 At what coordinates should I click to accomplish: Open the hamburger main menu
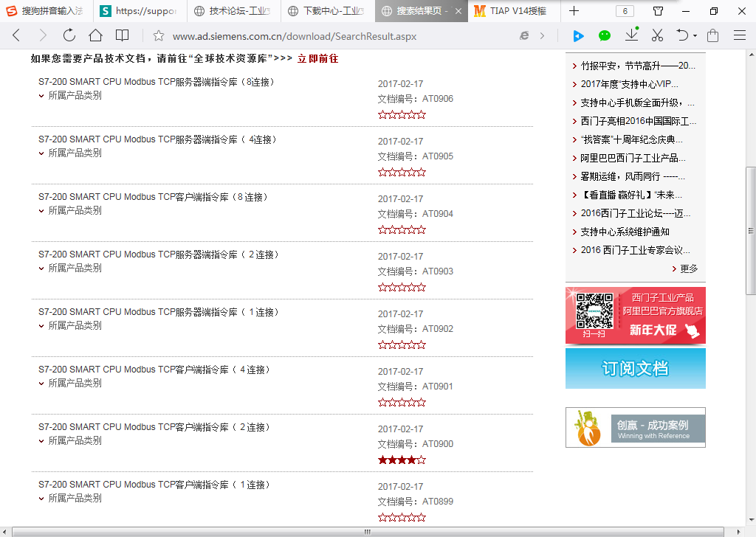pyautogui.click(x=739, y=35)
